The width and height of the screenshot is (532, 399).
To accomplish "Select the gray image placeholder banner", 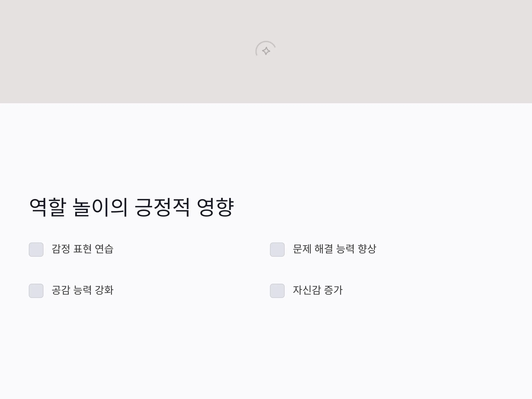I will tap(266, 51).
